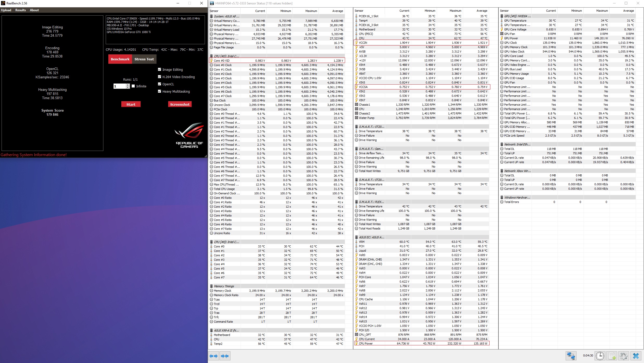Open the Results menu
Viewport: 644px width, 363px height.
tap(21, 10)
